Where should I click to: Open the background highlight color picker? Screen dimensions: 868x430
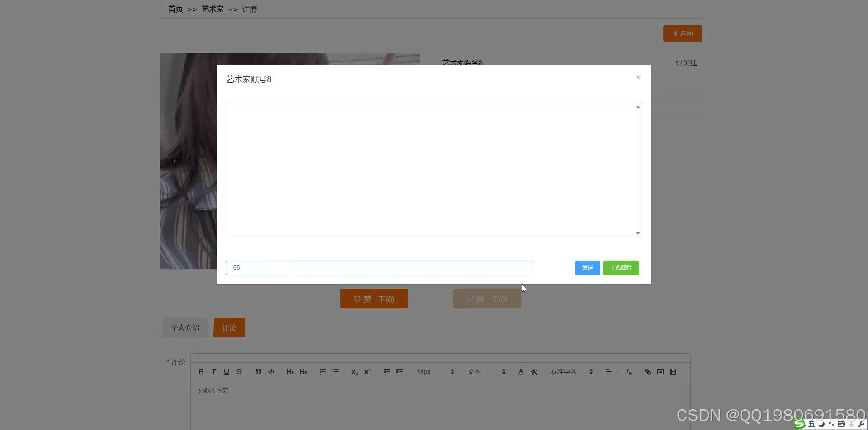click(534, 372)
